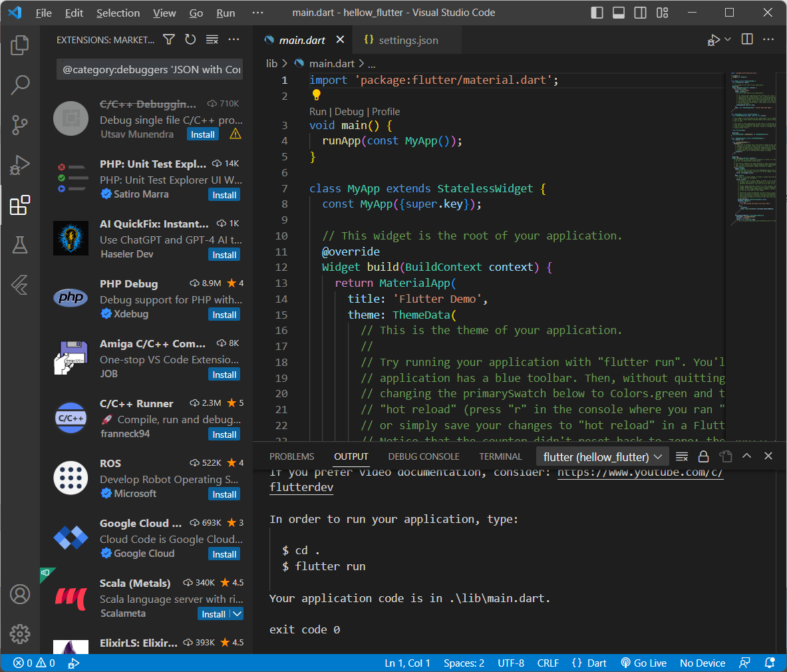Refresh the extensions list

point(190,40)
